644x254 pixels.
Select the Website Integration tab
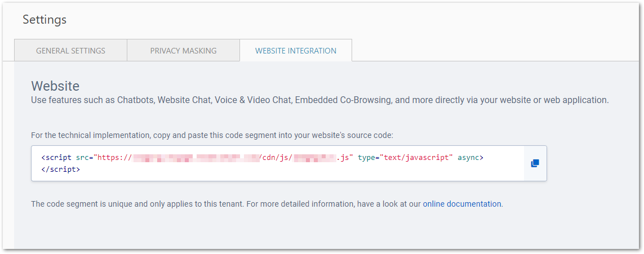pyautogui.click(x=296, y=51)
